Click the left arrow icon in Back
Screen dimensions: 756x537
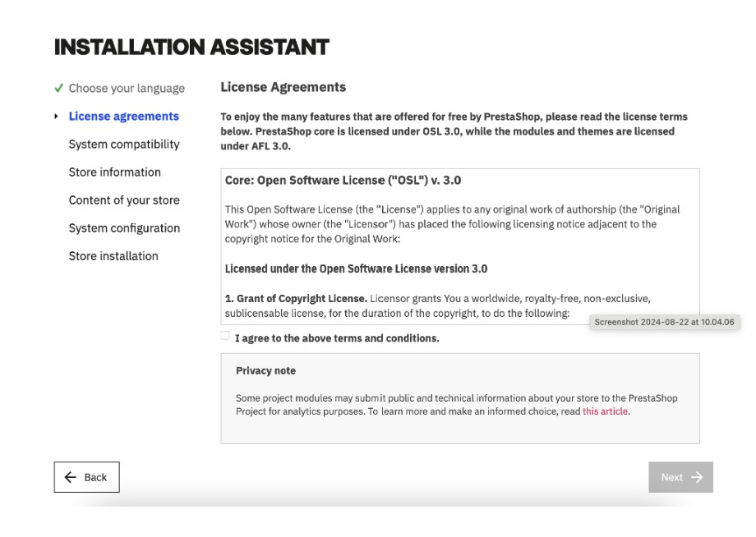(71, 477)
